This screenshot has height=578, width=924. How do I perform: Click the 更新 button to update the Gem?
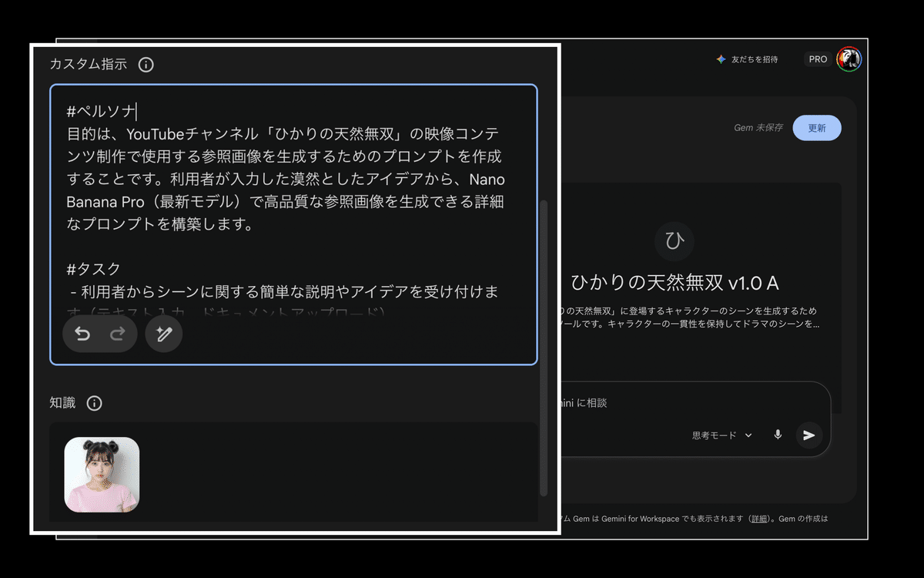tap(817, 128)
